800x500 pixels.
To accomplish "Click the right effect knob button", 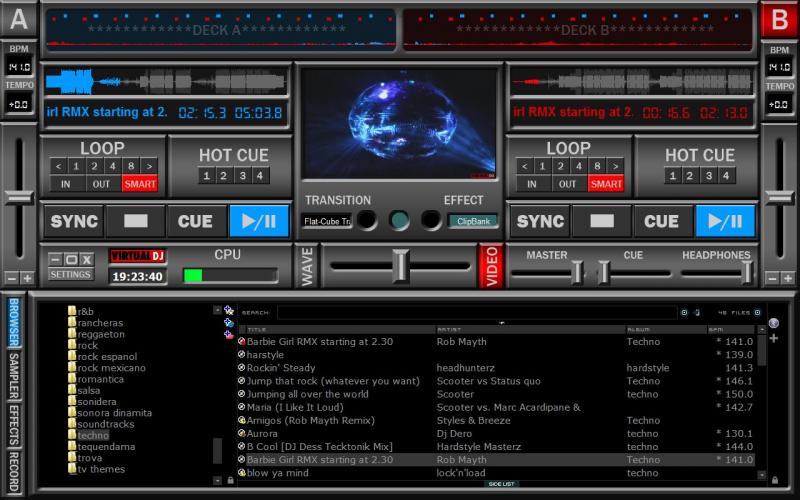I will [431, 220].
